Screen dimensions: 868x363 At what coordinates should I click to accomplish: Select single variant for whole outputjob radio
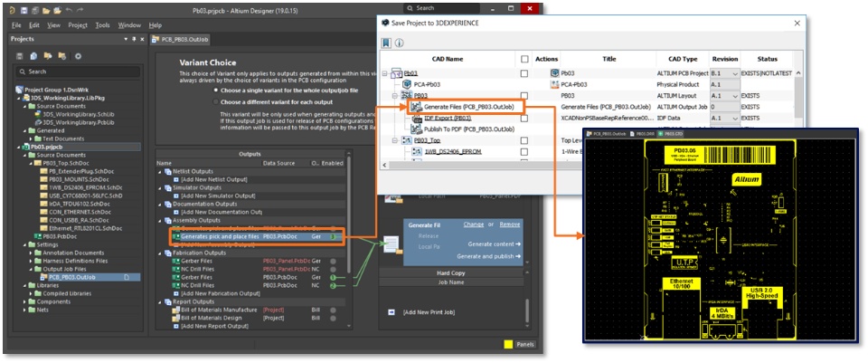click(x=215, y=90)
